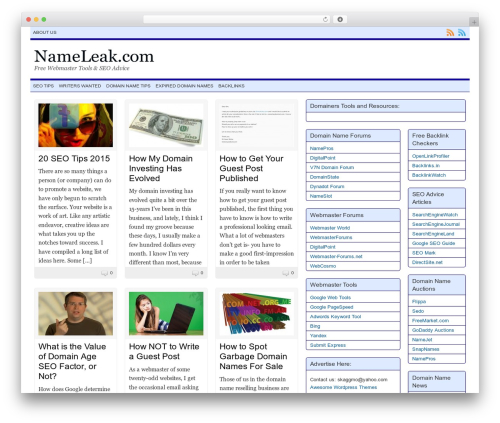
Task: Click the man gesturing video thumbnail
Action: (76, 313)
